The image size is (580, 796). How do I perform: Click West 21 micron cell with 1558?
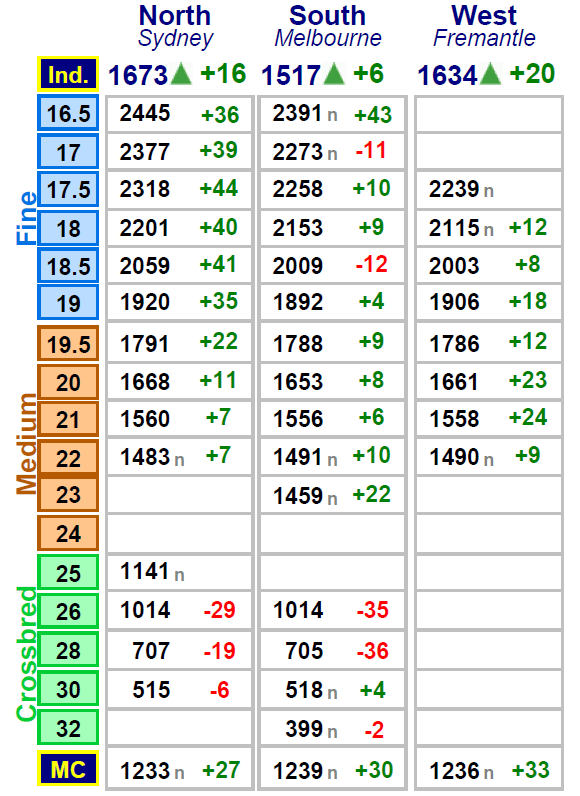489,418
